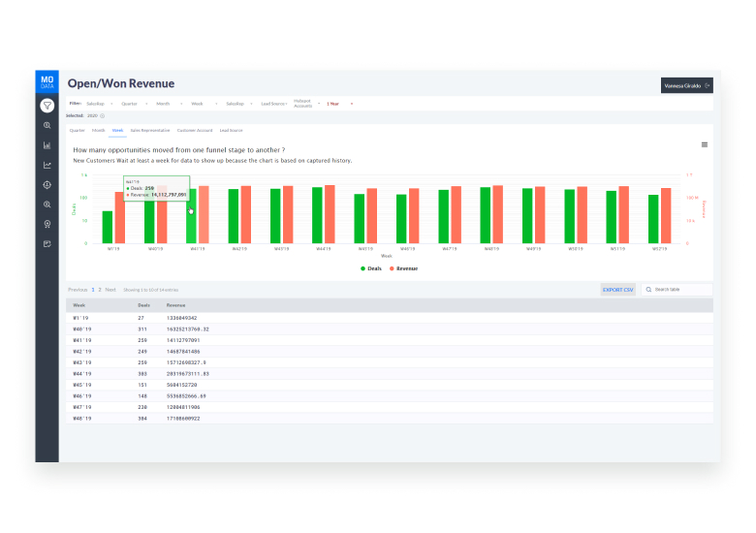756x533 pixels.
Task: Click the red Revenue bar for W48'19
Action: [498, 214]
